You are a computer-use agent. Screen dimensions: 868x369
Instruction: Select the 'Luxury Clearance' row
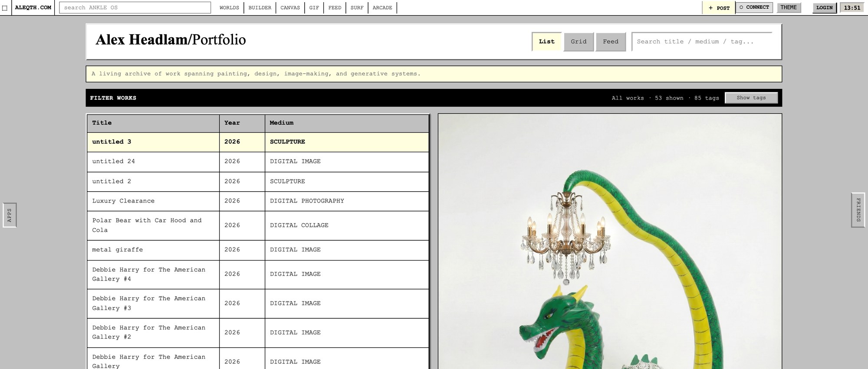tap(258, 201)
